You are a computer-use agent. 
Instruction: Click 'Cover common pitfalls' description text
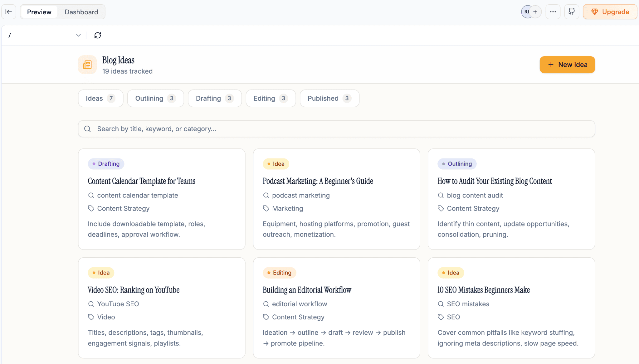(x=508, y=338)
